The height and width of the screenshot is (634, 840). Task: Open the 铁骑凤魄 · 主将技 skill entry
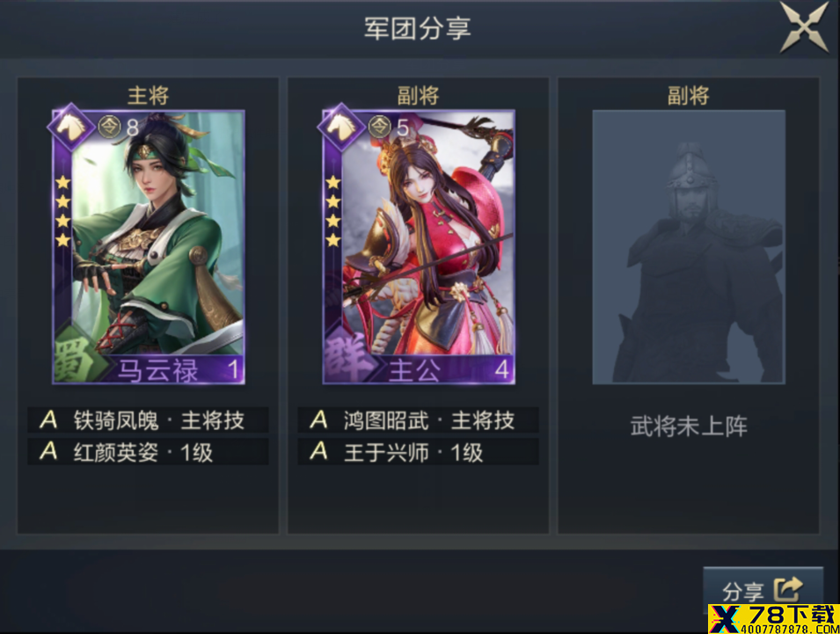coord(149,419)
